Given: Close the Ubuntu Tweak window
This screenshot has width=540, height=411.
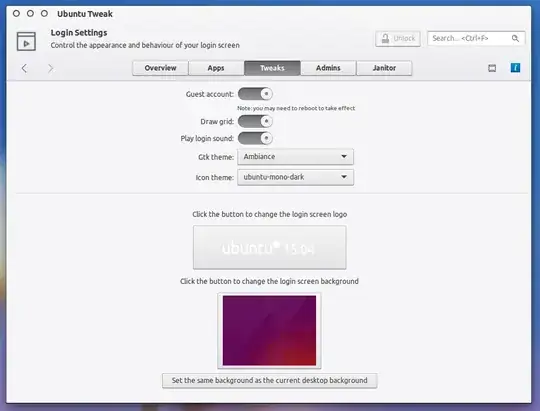Looking at the screenshot, I should [16, 13].
